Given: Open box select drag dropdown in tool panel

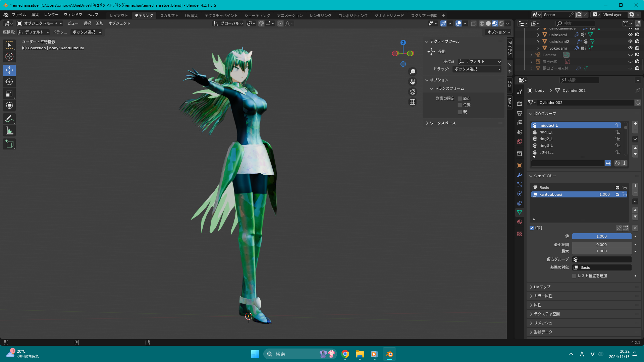Looking at the screenshot, I should tap(477, 69).
